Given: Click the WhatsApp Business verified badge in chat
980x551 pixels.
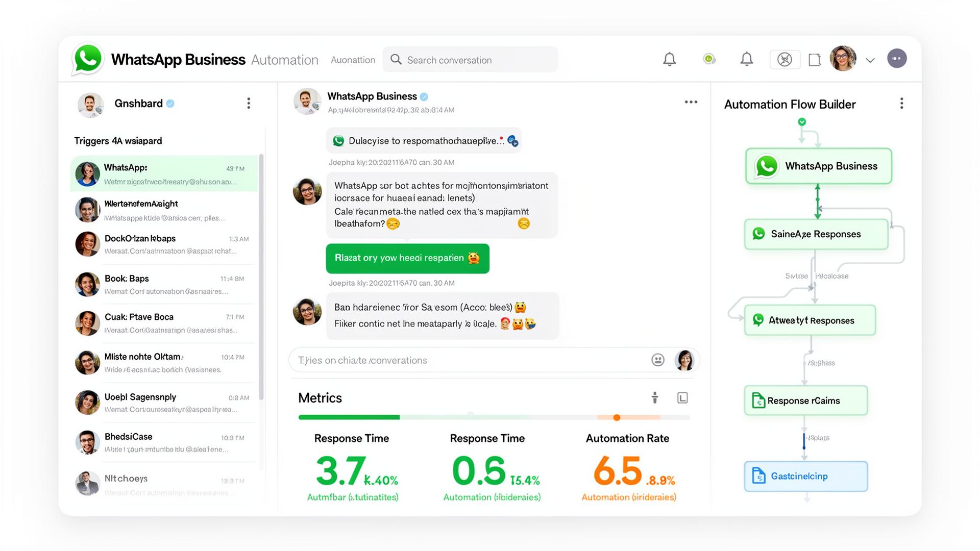Looking at the screenshot, I should 424,96.
